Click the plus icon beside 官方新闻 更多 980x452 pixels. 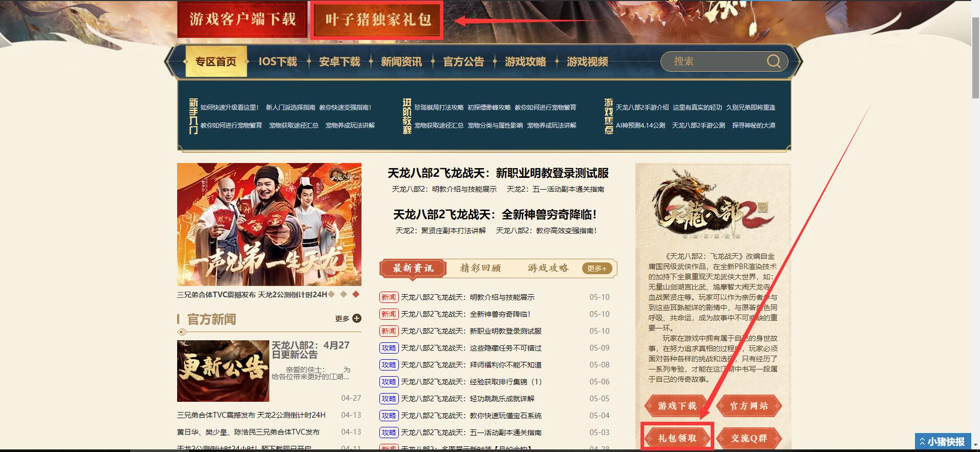[357, 318]
